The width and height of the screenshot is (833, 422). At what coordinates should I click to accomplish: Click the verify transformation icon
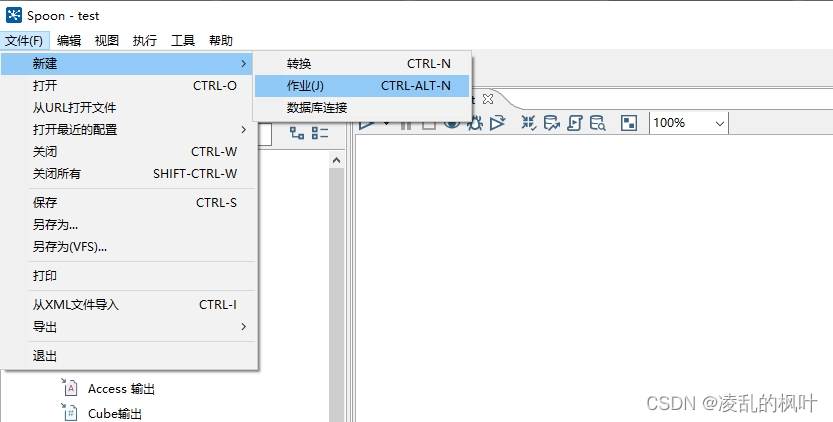529,123
